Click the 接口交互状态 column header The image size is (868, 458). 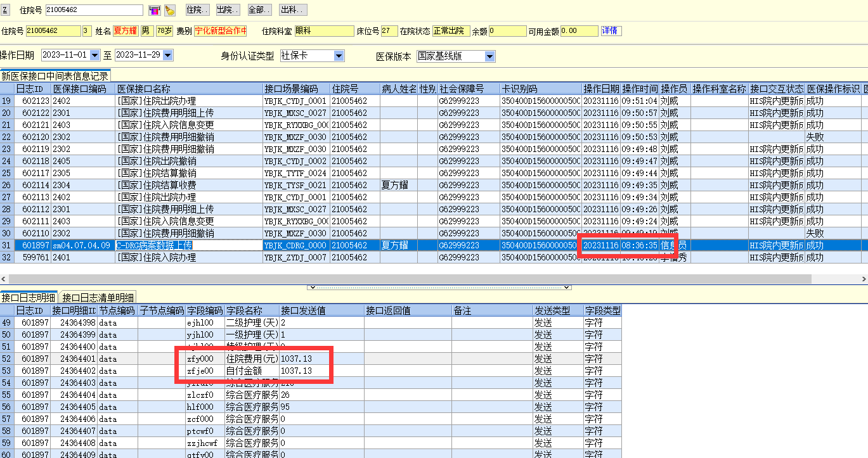coord(777,89)
